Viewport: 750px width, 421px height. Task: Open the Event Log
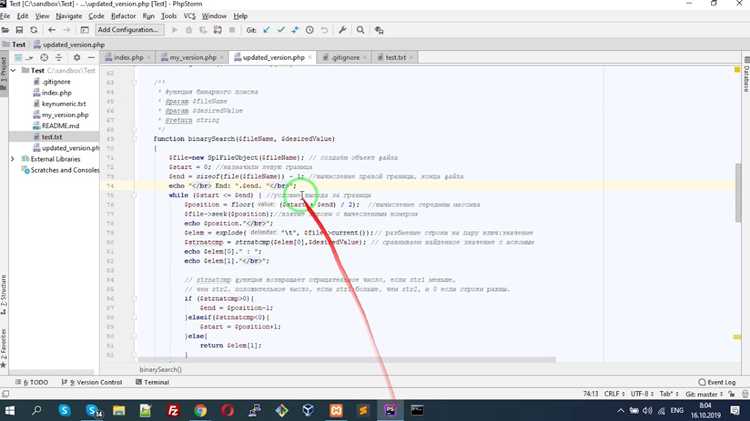[x=717, y=382]
